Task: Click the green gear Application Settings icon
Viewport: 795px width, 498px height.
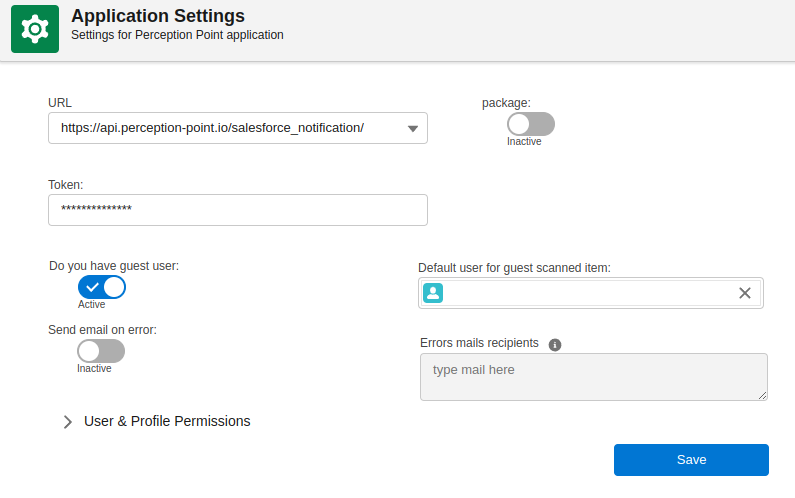Action: click(35, 29)
